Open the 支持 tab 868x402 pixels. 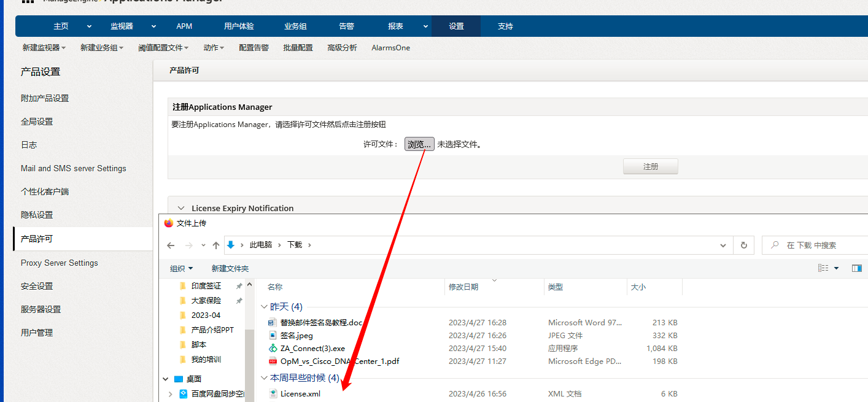(x=505, y=26)
